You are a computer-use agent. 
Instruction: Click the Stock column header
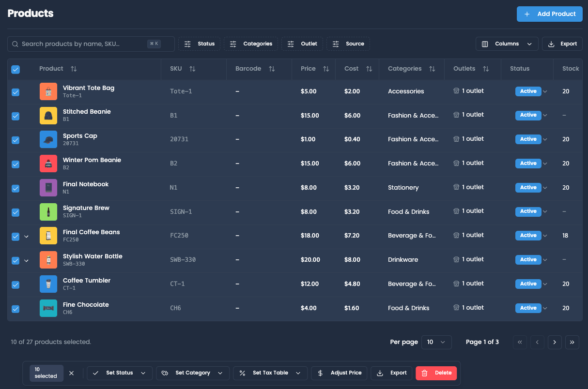coord(571,69)
